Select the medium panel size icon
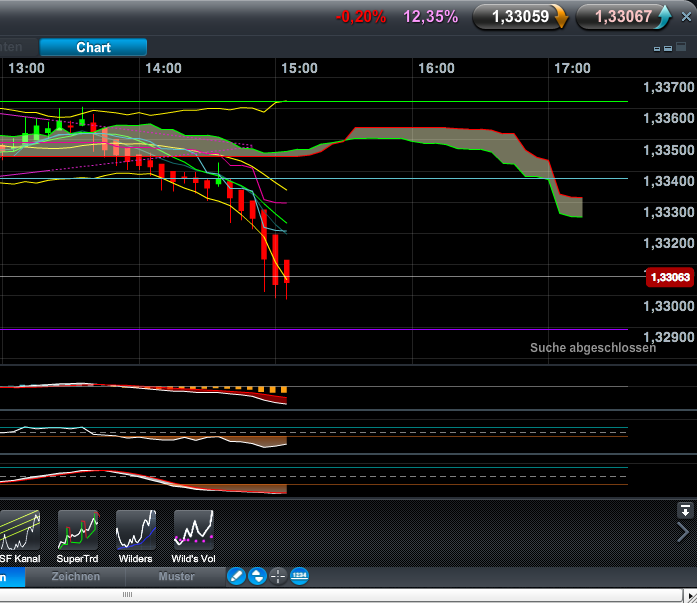 [x=668, y=48]
